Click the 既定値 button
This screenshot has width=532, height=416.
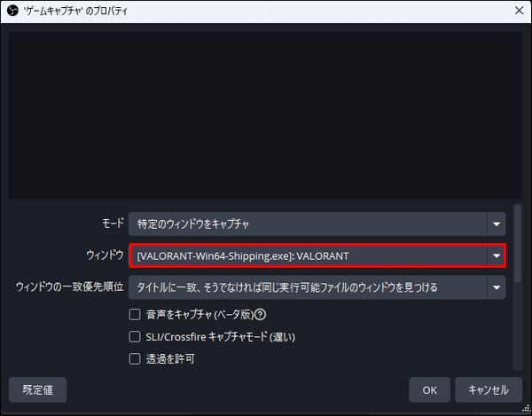37,389
